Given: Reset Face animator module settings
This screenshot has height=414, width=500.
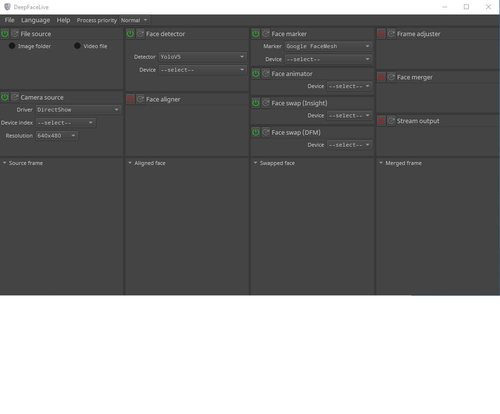Looking at the screenshot, I should tap(266, 74).
